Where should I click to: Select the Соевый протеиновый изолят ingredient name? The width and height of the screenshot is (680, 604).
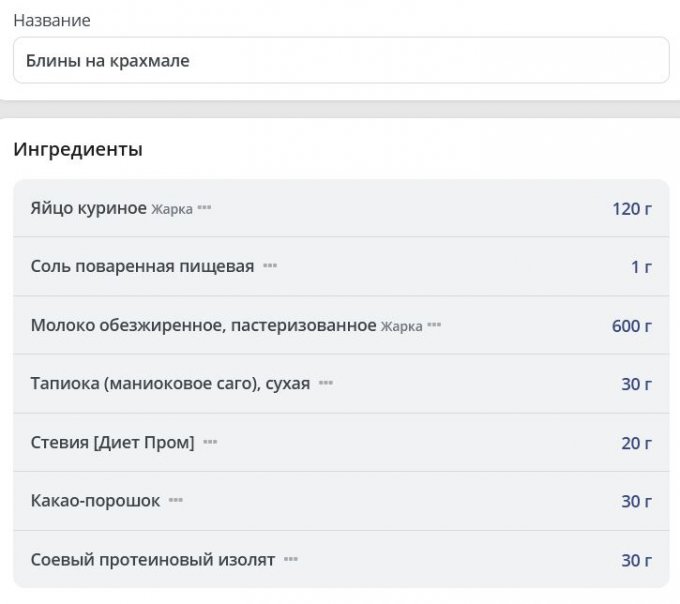(x=152, y=560)
